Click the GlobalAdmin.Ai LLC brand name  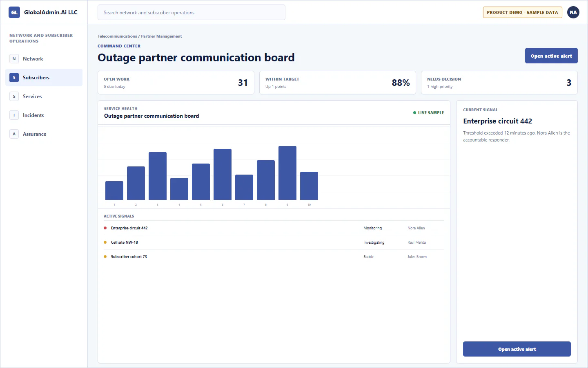point(51,12)
